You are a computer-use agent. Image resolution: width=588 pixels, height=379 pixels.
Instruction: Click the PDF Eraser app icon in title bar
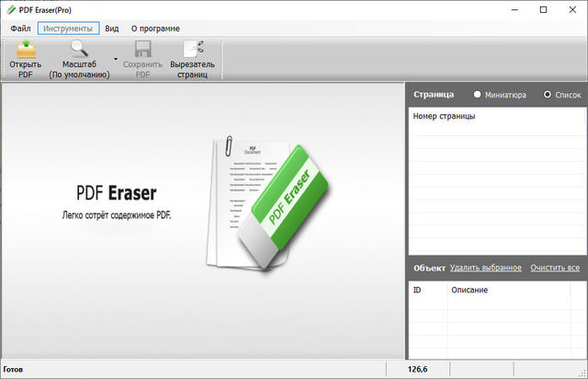pos(11,10)
